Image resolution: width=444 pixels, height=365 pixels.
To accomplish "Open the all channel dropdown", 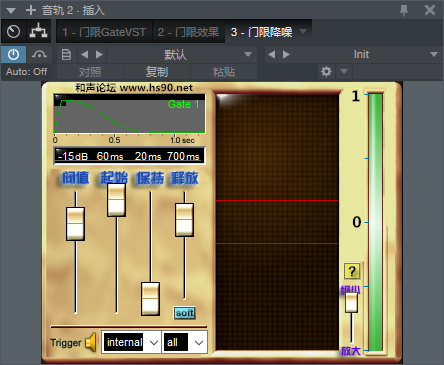I will coord(185,342).
